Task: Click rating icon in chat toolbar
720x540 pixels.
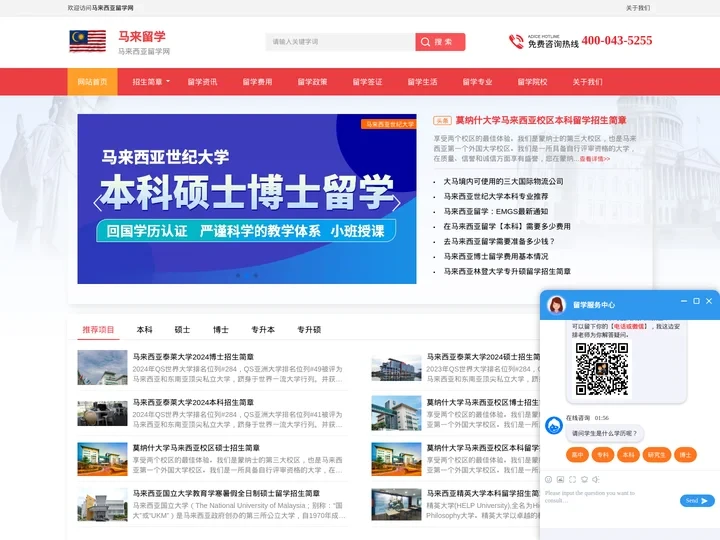Action: [x=584, y=479]
